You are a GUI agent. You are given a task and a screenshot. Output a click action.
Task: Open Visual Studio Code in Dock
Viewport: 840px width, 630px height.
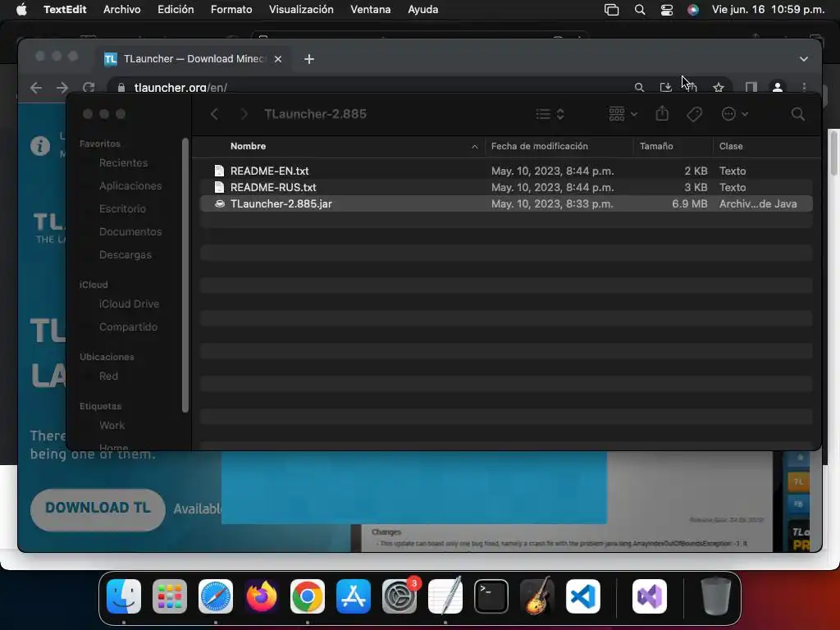pos(583,596)
